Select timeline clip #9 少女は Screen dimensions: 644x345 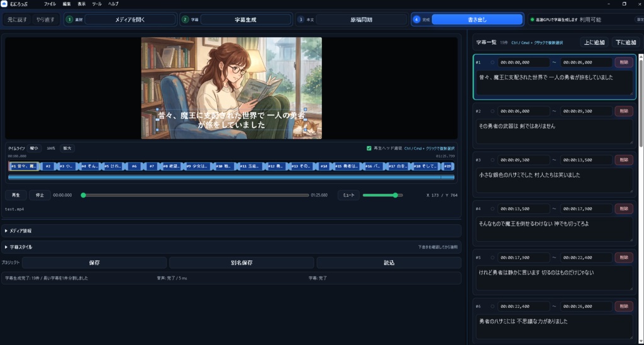tap(197, 166)
